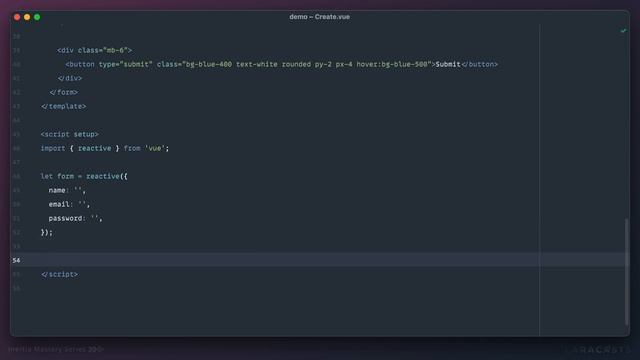Click the '<script setup>' tag
Image resolution: width=640 pixels, height=360 pixels.
[69, 134]
